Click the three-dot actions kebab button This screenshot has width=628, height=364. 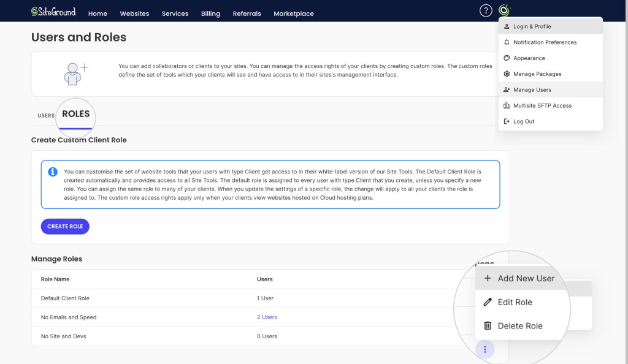pyautogui.click(x=485, y=349)
